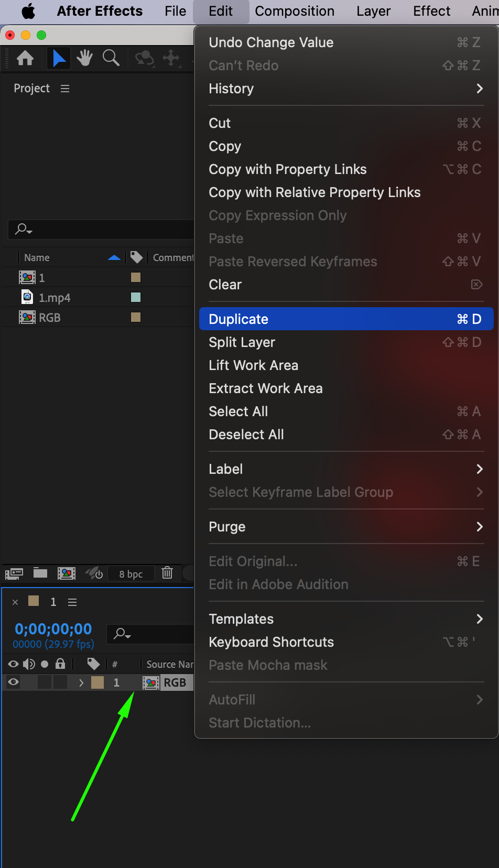Expand the RGB layer properties
This screenshot has width=499, height=868.
[x=81, y=682]
